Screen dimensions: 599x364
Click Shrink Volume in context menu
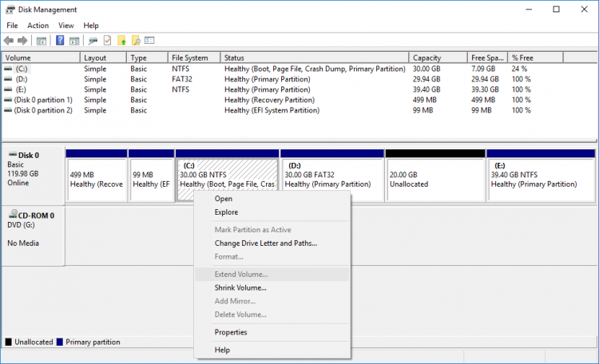[x=272, y=288]
